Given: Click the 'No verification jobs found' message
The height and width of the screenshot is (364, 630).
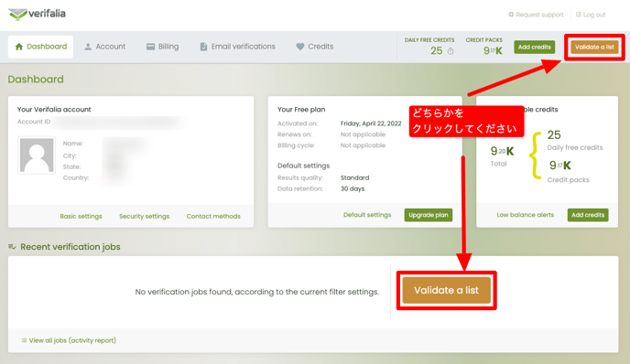Looking at the screenshot, I should 257,292.
